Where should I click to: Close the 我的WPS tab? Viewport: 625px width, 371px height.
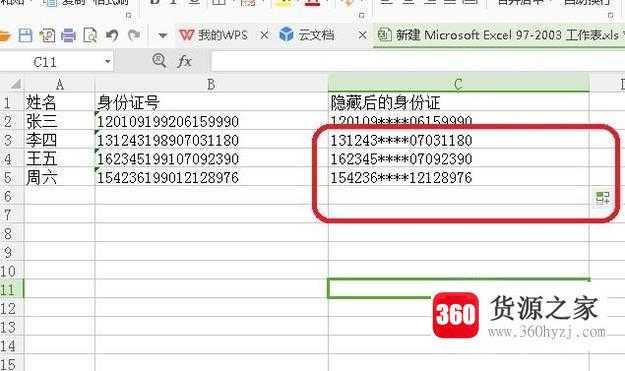point(264,35)
